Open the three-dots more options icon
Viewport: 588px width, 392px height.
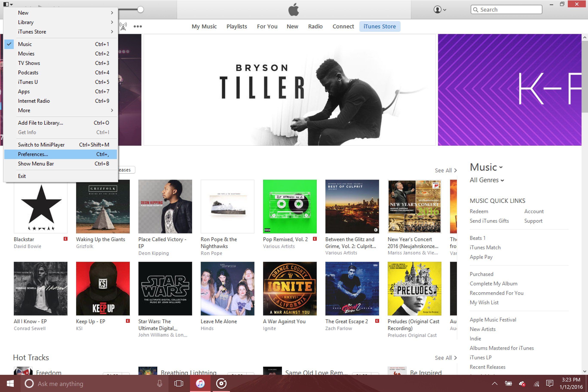coord(138,26)
